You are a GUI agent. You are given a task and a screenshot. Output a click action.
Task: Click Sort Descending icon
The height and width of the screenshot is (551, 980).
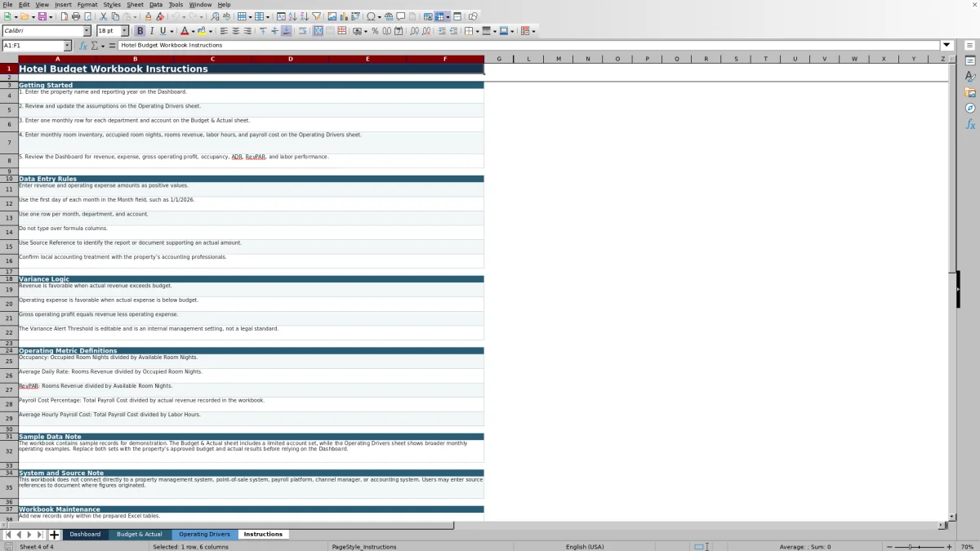coord(304,16)
